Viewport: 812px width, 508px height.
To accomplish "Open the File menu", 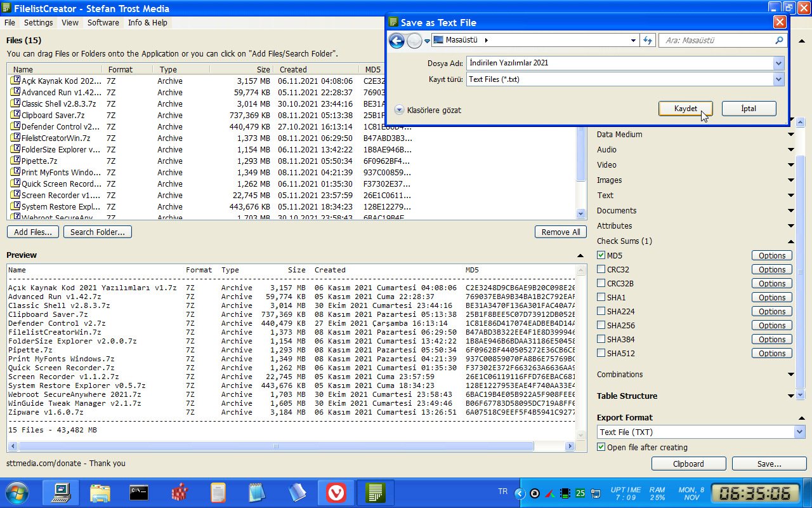I will tap(10, 22).
